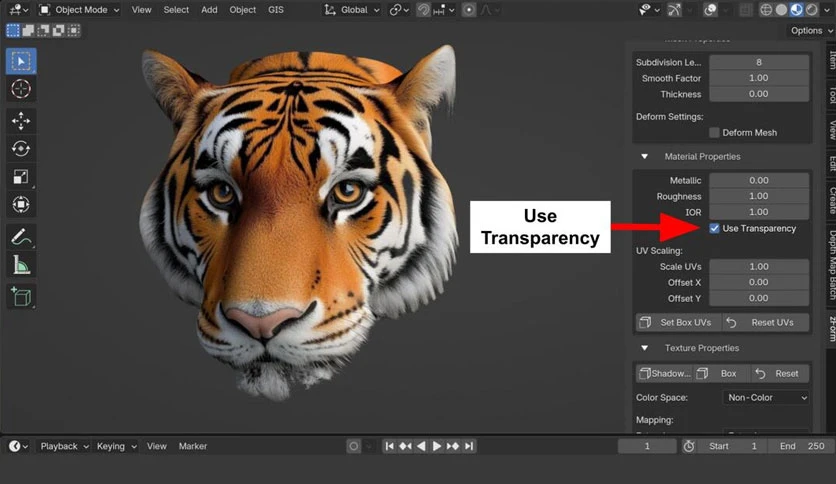Open the viewport editor type dropdown
The image size is (836, 484).
coord(19,10)
